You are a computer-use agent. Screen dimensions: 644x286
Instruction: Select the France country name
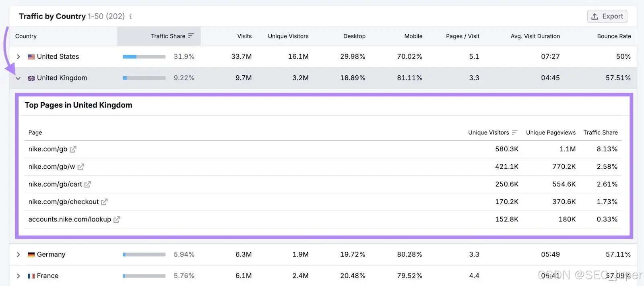(47, 276)
